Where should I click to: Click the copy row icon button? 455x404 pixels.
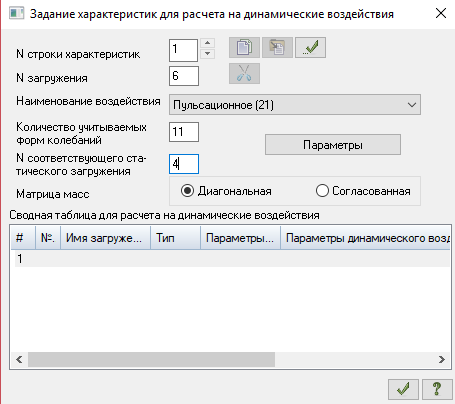(244, 47)
